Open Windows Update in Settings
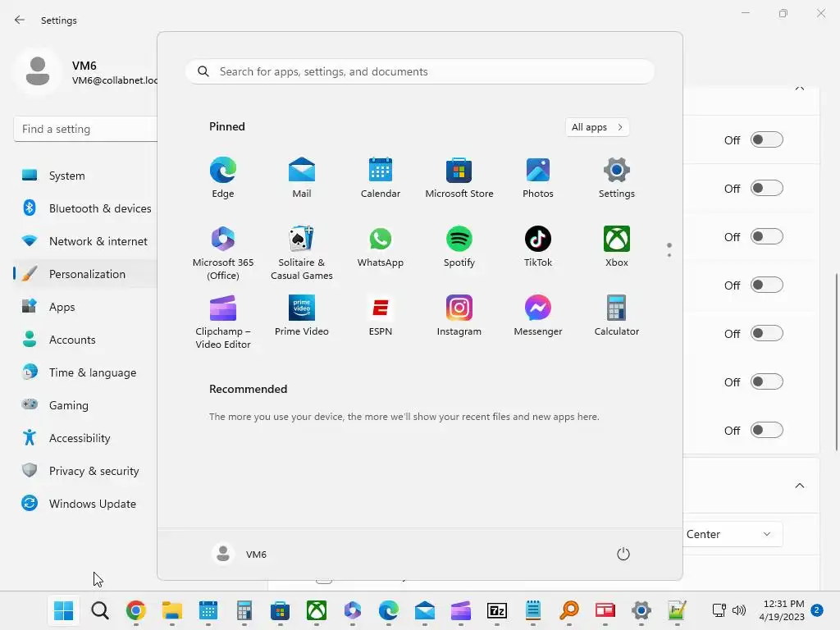The image size is (840, 630). [x=85, y=504]
